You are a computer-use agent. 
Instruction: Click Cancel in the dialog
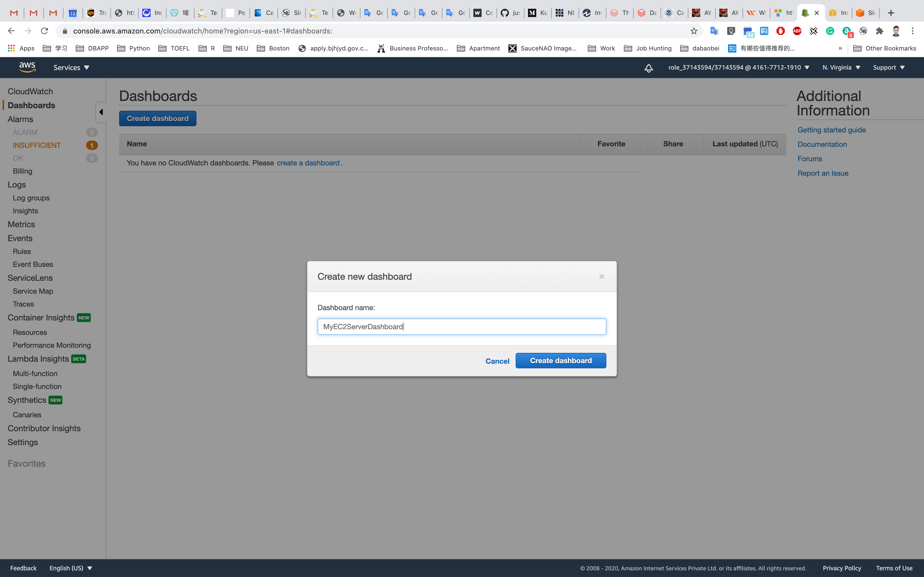(x=497, y=361)
